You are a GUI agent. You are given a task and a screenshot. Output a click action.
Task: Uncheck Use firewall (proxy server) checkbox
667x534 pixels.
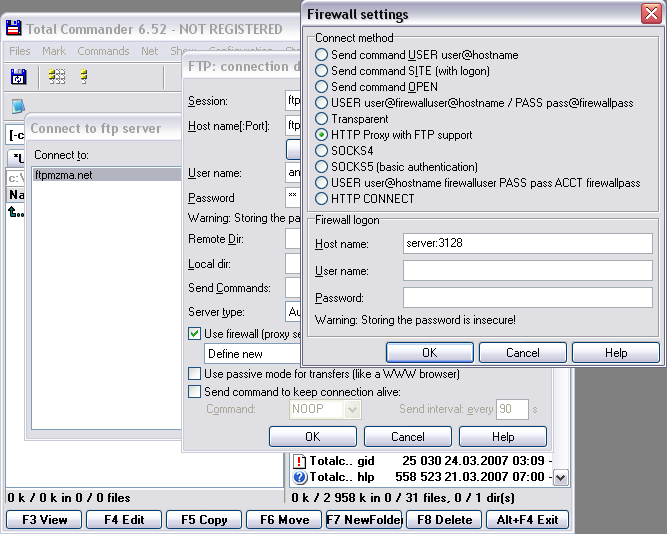click(x=194, y=334)
